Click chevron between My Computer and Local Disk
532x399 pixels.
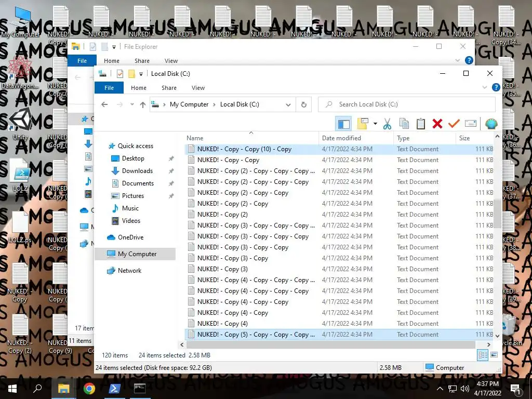coord(214,104)
